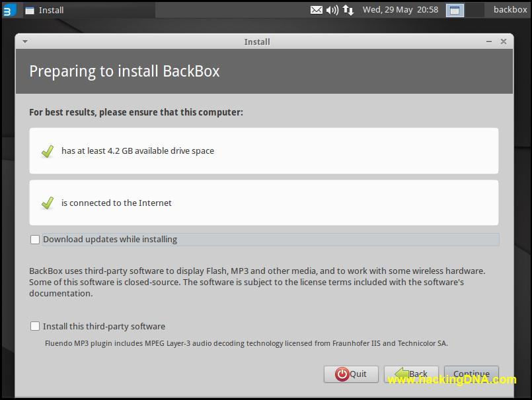Click the www.hackingDNA.com watermark
This screenshot has height=400, width=532.
453,380
